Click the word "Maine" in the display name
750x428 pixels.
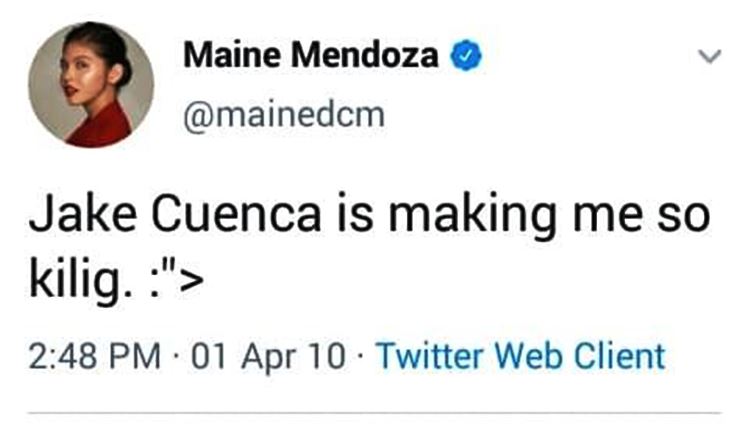(230, 56)
